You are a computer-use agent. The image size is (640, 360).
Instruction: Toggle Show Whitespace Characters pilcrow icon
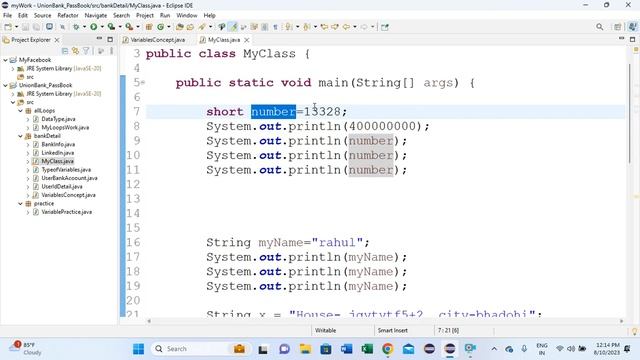point(276,27)
